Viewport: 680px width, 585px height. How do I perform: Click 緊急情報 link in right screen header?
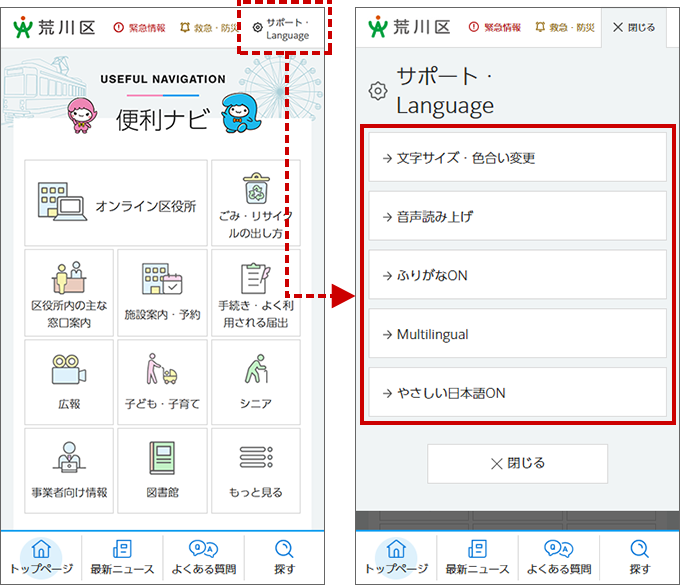click(495, 28)
